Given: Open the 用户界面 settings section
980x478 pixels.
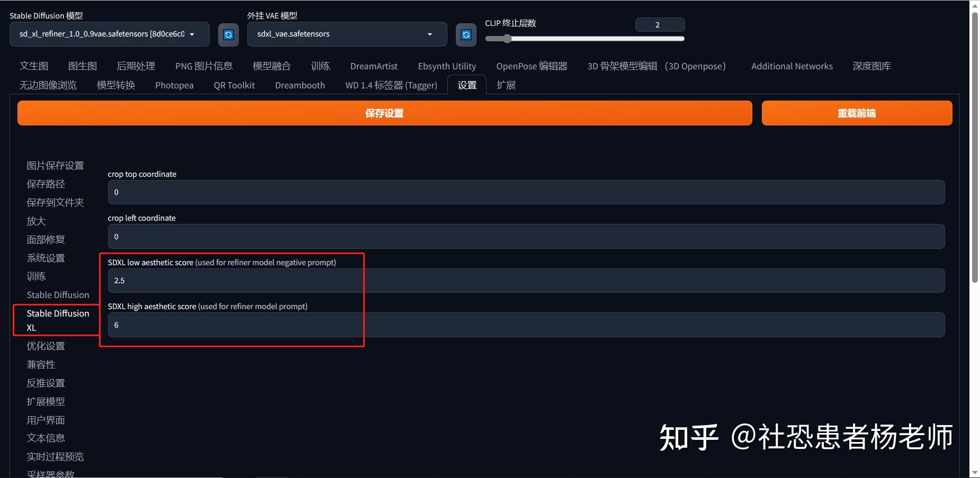Looking at the screenshot, I should [x=46, y=420].
